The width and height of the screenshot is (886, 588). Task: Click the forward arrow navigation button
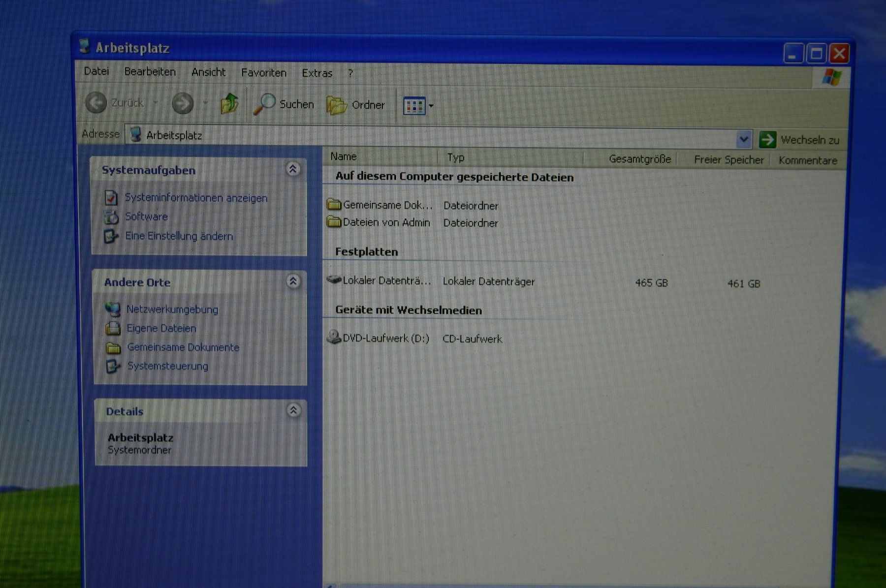183,103
